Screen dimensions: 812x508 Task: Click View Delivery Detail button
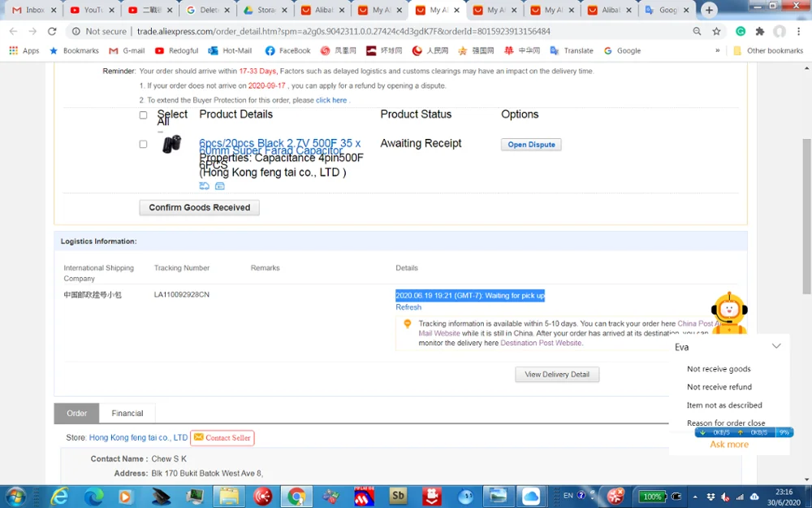557,374
